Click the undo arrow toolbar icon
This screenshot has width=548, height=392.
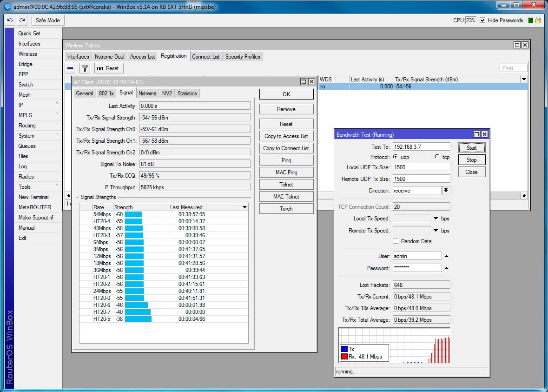10,20
